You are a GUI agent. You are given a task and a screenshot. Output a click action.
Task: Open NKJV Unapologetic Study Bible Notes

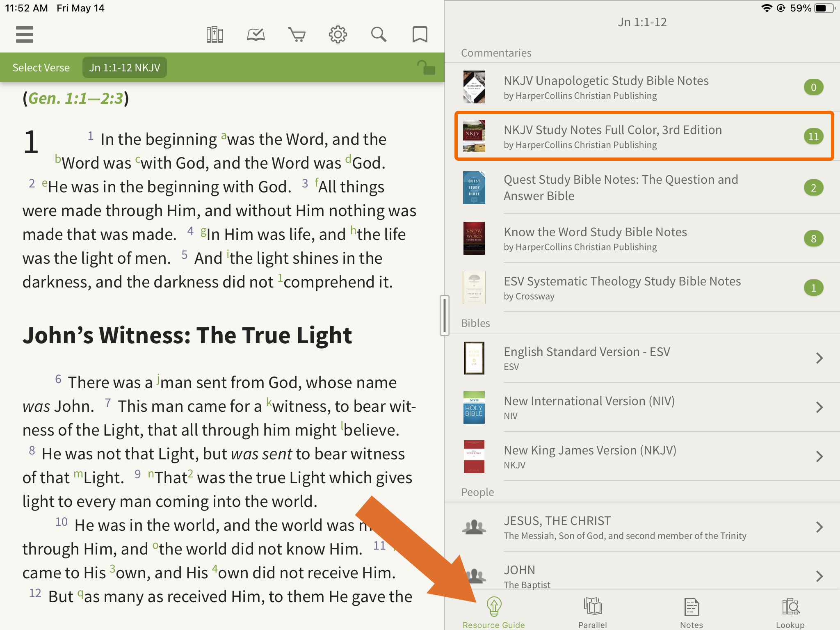click(x=642, y=87)
